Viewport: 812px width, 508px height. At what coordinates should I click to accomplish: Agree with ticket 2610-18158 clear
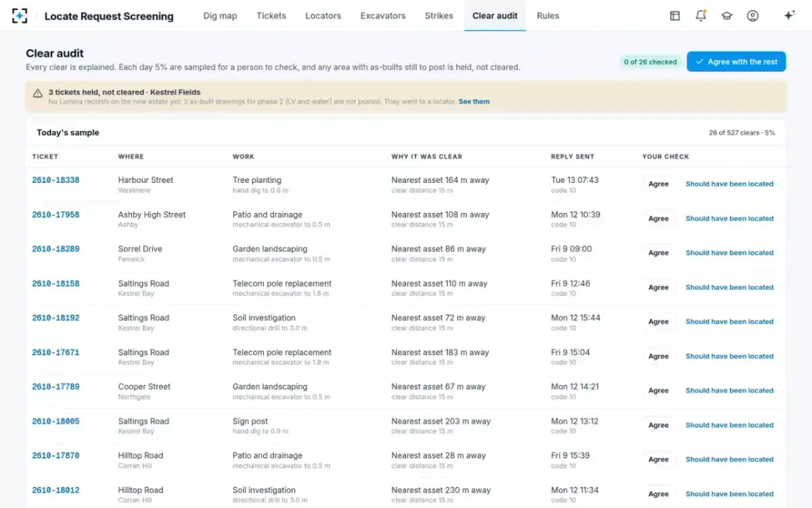658,287
